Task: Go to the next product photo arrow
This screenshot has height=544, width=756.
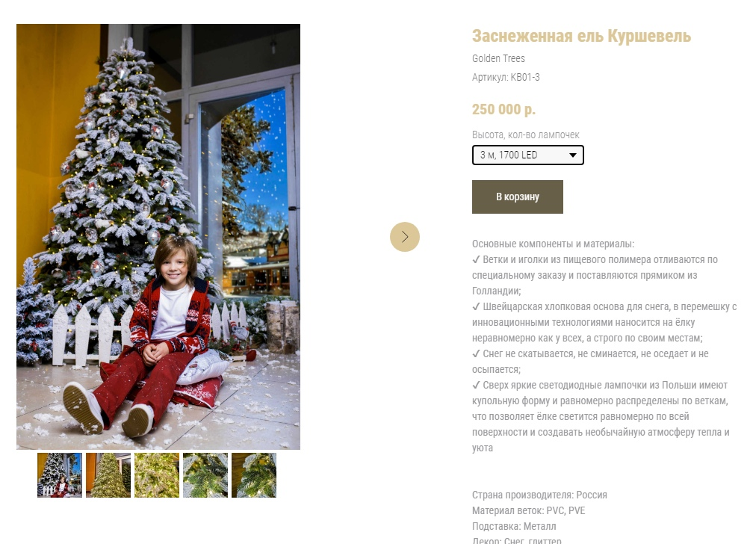Action: point(404,237)
